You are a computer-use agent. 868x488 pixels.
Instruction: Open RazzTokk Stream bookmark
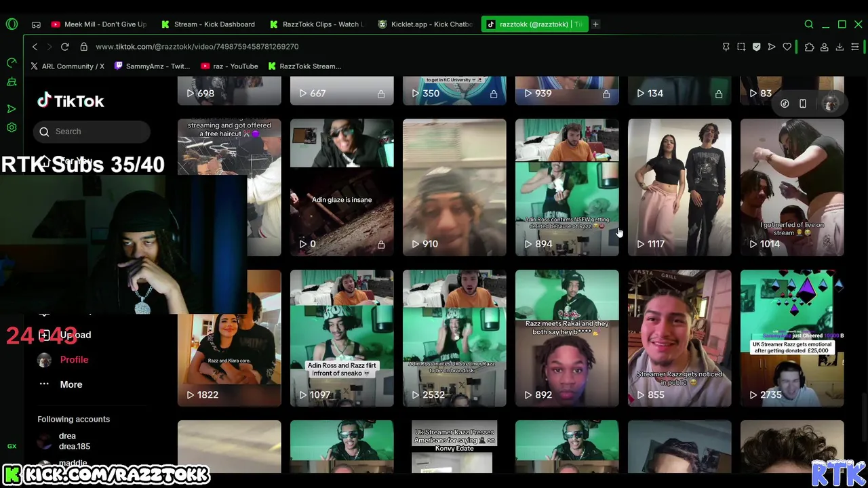(x=304, y=66)
